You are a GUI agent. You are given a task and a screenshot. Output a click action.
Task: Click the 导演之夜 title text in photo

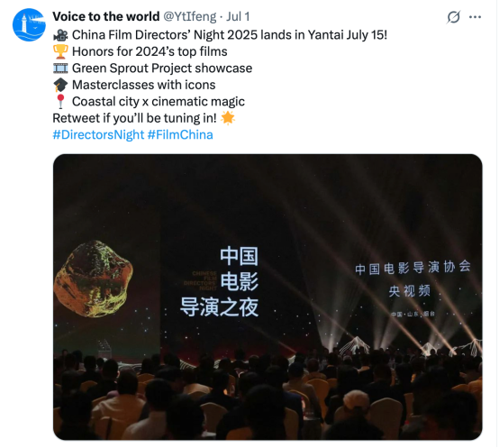[x=219, y=307]
